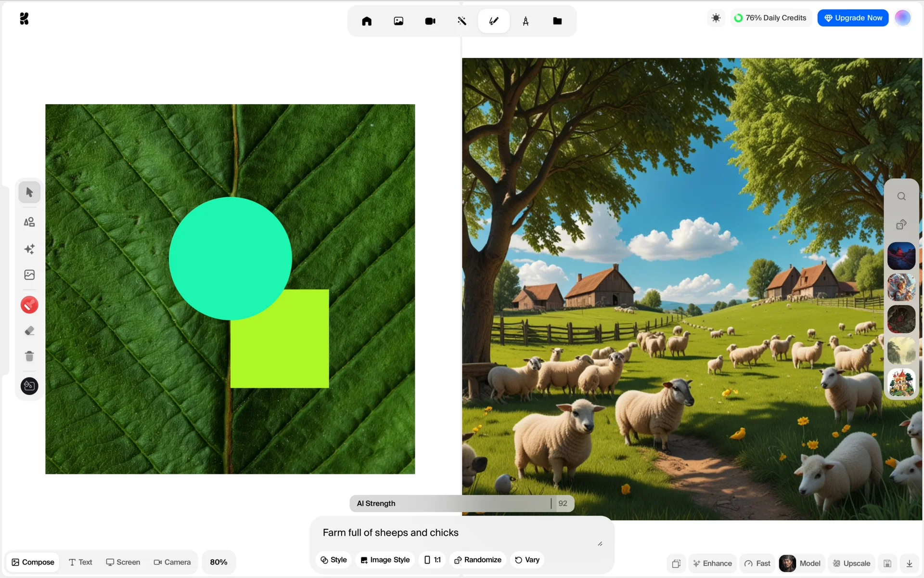
Task: Open the shapes tool
Action: (x=29, y=222)
